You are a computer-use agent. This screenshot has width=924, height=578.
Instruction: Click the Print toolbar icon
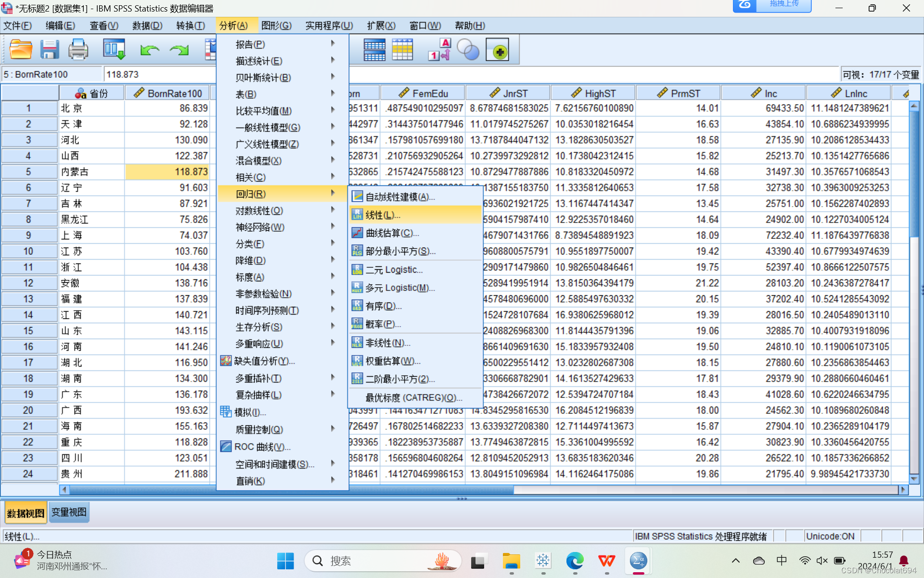pyautogui.click(x=78, y=50)
